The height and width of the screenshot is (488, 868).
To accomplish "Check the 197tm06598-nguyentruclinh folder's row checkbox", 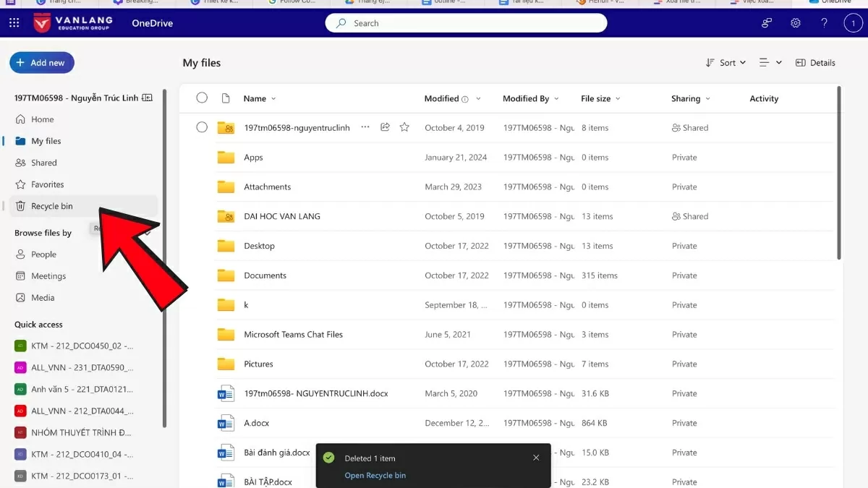I will (x=202, y=127).
